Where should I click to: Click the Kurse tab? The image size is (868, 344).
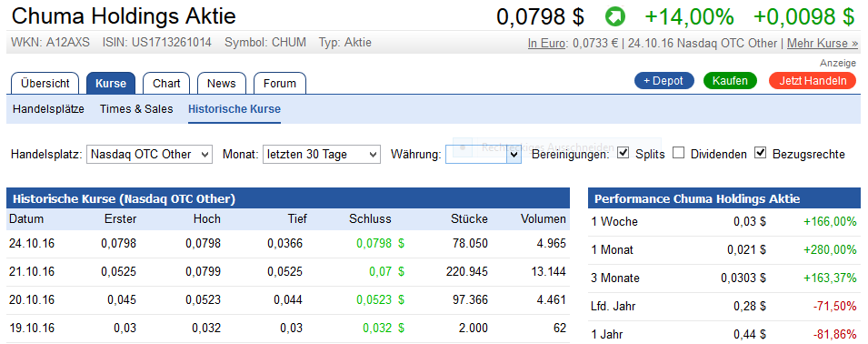click(x=111, y=83)
